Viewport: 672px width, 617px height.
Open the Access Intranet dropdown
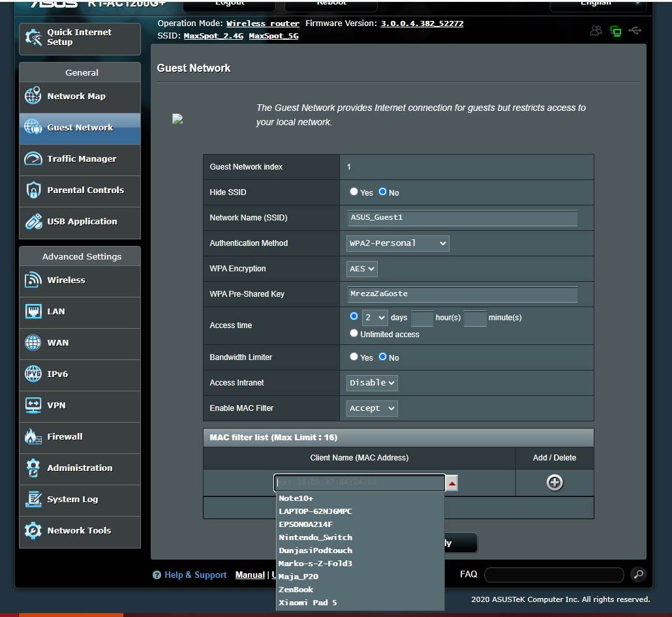[372, 383]
